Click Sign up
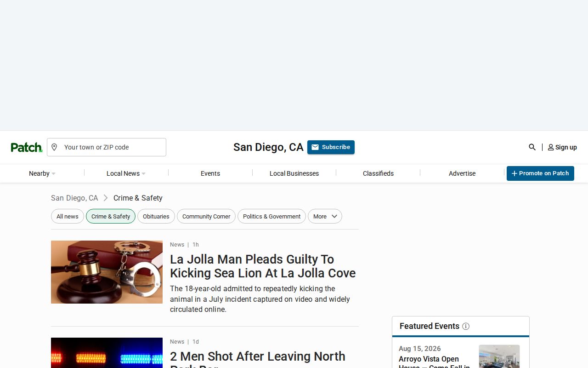This screenshot has width=588, height=368. point(562,147)
